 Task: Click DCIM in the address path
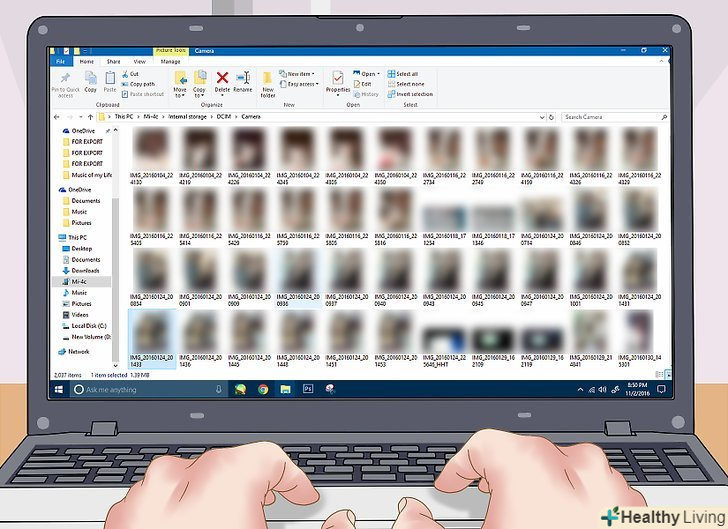224,117
